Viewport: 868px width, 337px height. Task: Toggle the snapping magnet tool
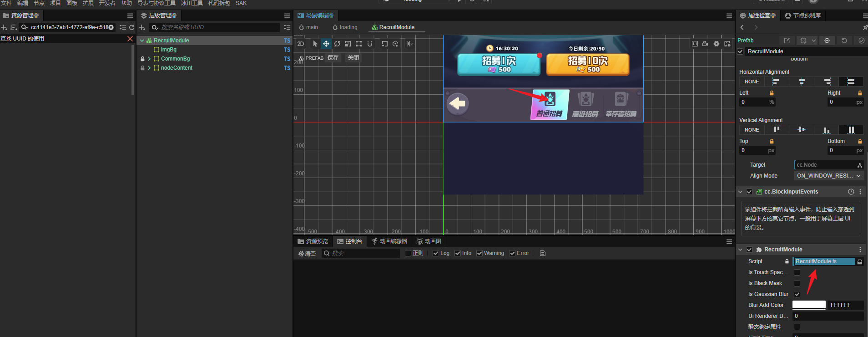pos(370,44)
